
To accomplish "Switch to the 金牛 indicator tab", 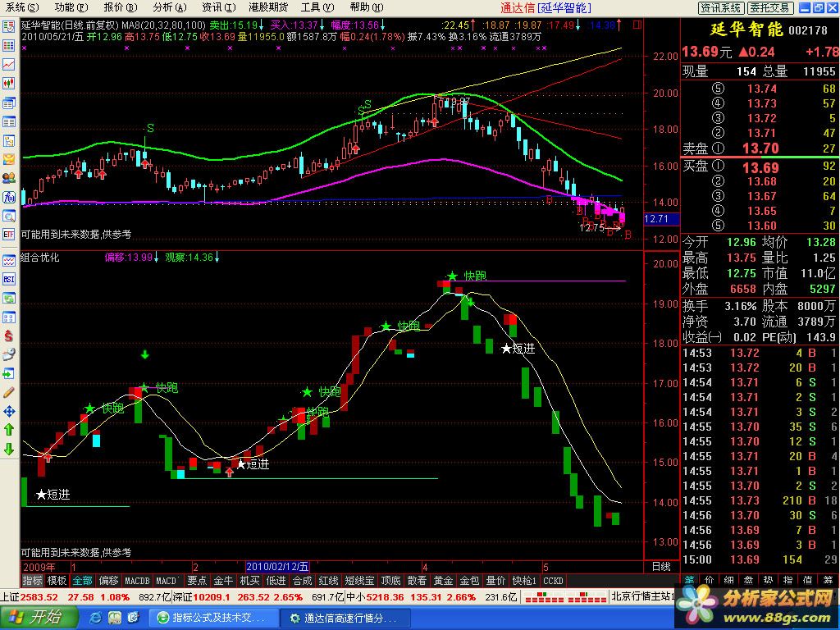I will (223, 581).
